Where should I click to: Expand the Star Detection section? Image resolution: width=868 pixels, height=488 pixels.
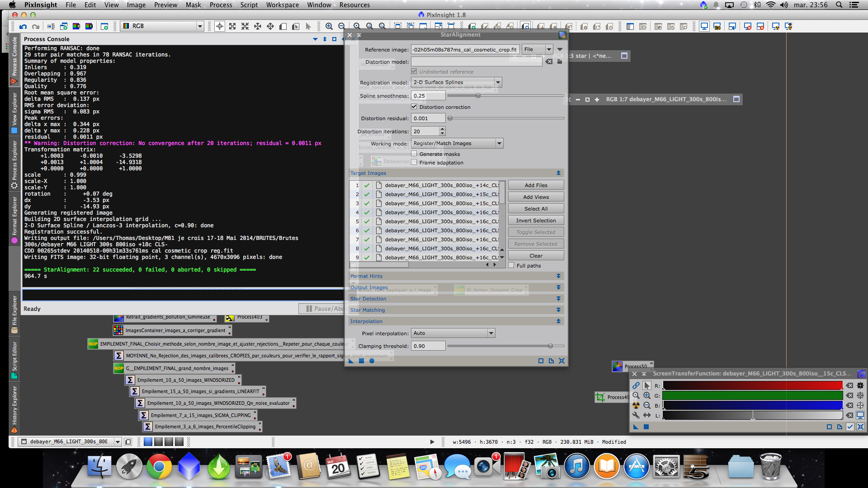click(558, 299)
